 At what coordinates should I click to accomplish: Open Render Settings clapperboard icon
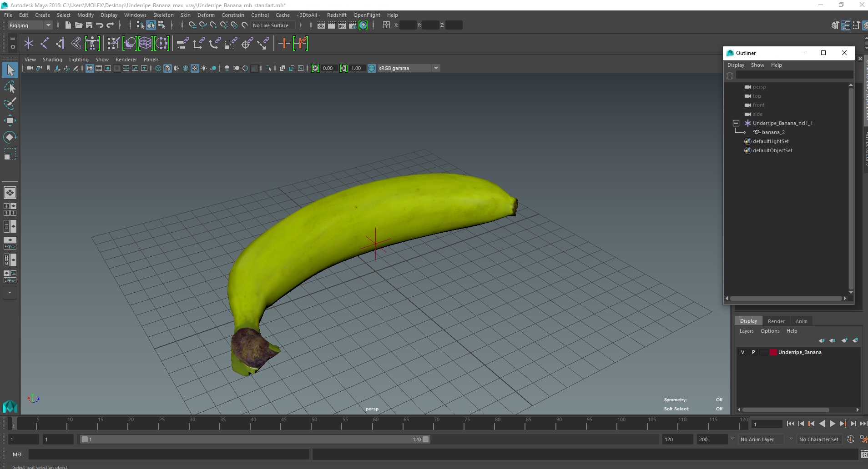point(353,25)
